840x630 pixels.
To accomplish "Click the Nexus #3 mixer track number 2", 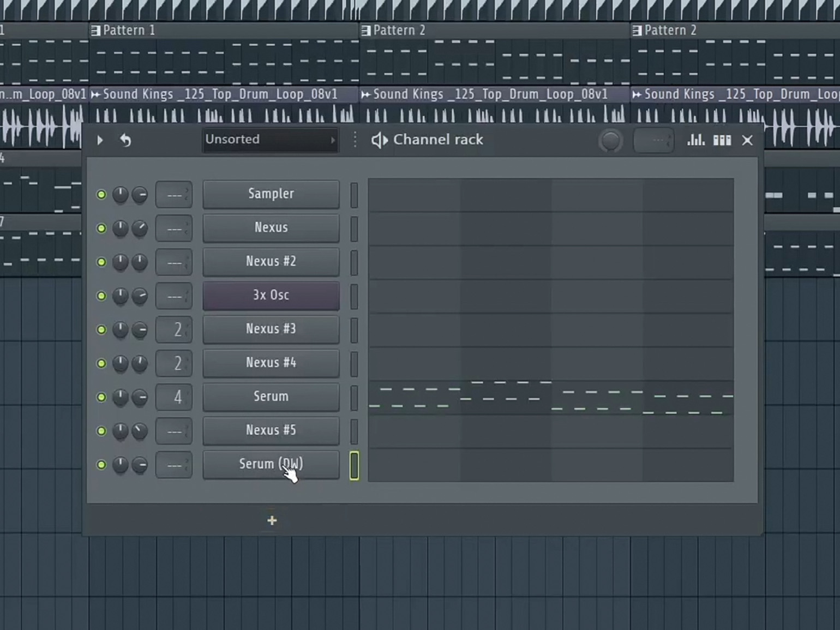I will [x=174, y=330].
